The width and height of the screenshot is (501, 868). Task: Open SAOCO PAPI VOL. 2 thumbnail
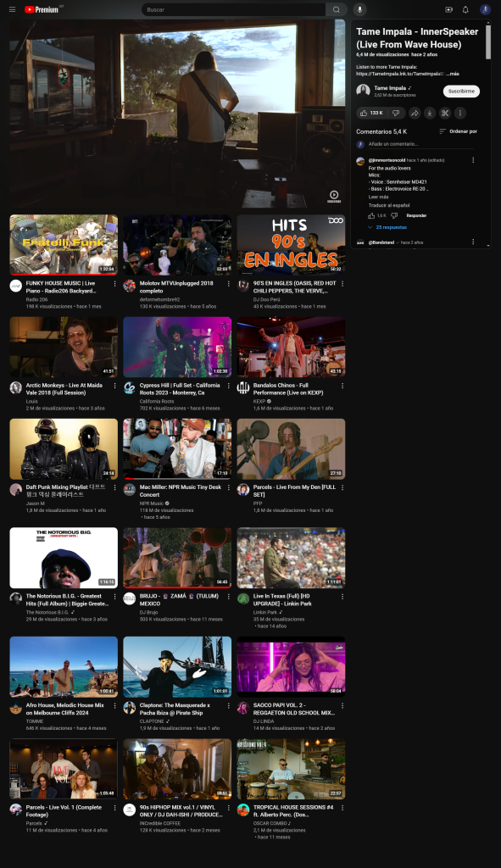tap(291, 667)
